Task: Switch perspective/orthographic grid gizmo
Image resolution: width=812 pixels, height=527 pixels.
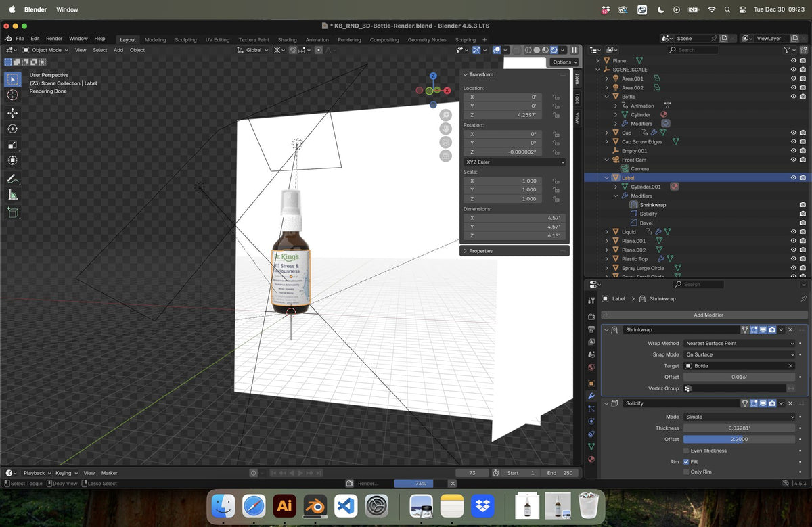Action: (445, 156)
